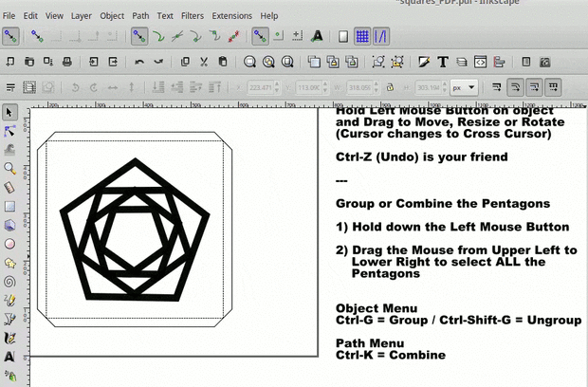
Task: Zoom to fit page icon
Action: [287, 62]
